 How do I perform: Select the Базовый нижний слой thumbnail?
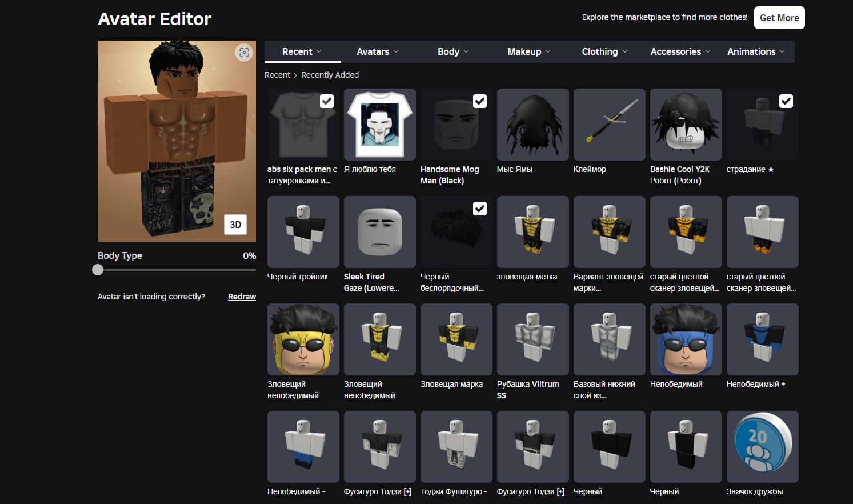pyautogui.click(x=610, y=339)
